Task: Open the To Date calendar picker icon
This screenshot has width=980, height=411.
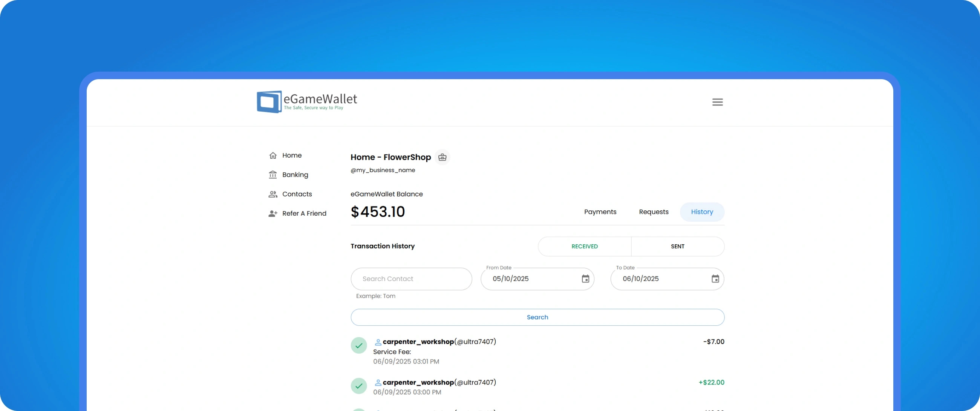Action: tap(715, 279)
